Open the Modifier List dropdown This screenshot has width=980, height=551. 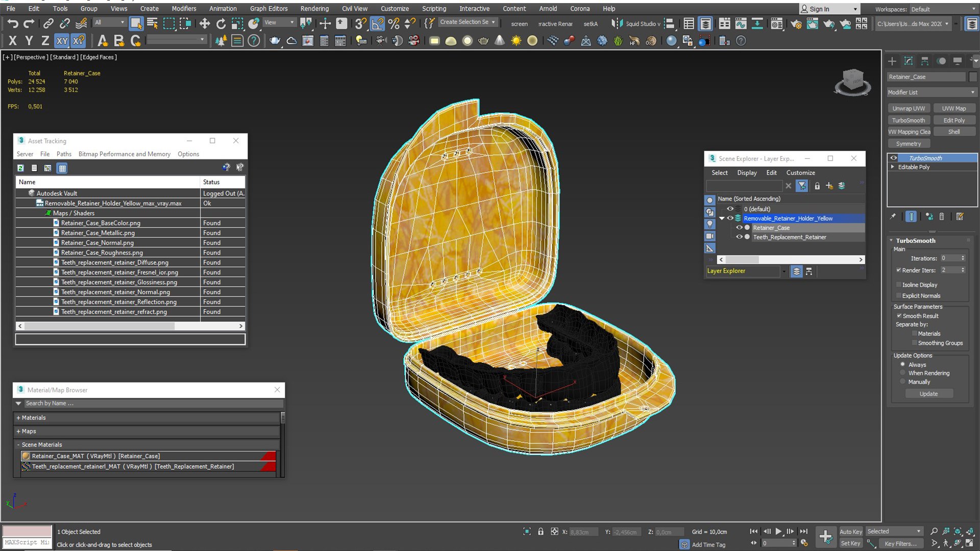[x=932, y=92]
